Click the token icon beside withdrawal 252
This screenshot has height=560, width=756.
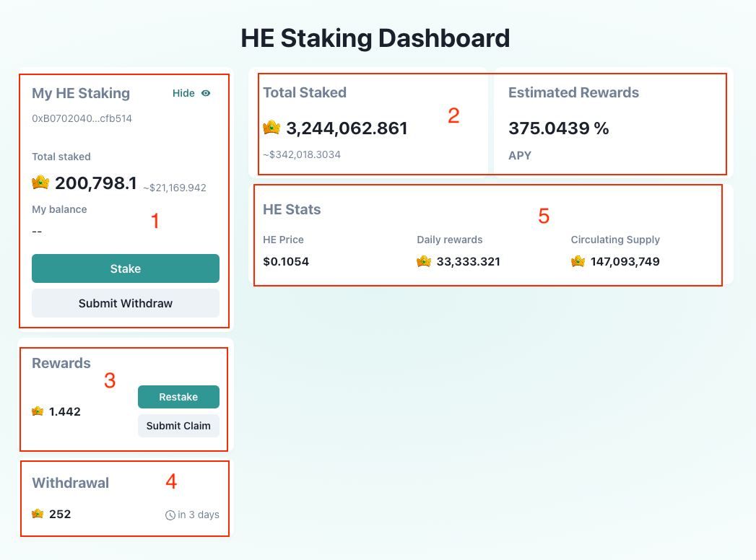click(x=38, y=514)
